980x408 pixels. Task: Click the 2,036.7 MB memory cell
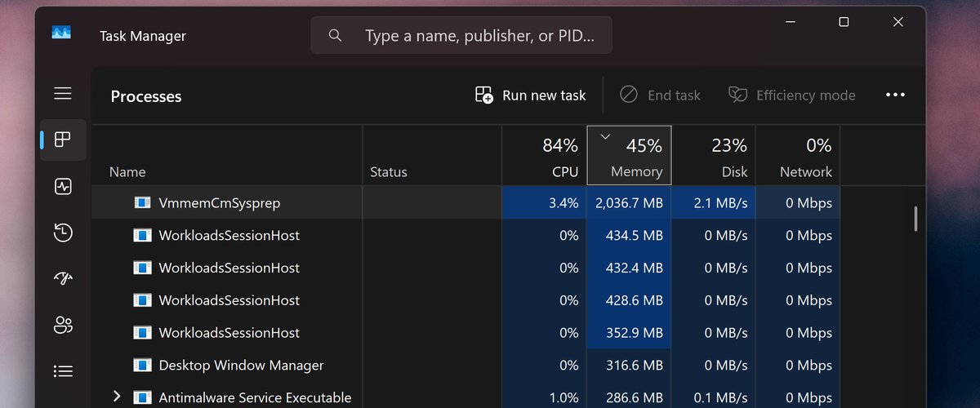coord(629,202)
